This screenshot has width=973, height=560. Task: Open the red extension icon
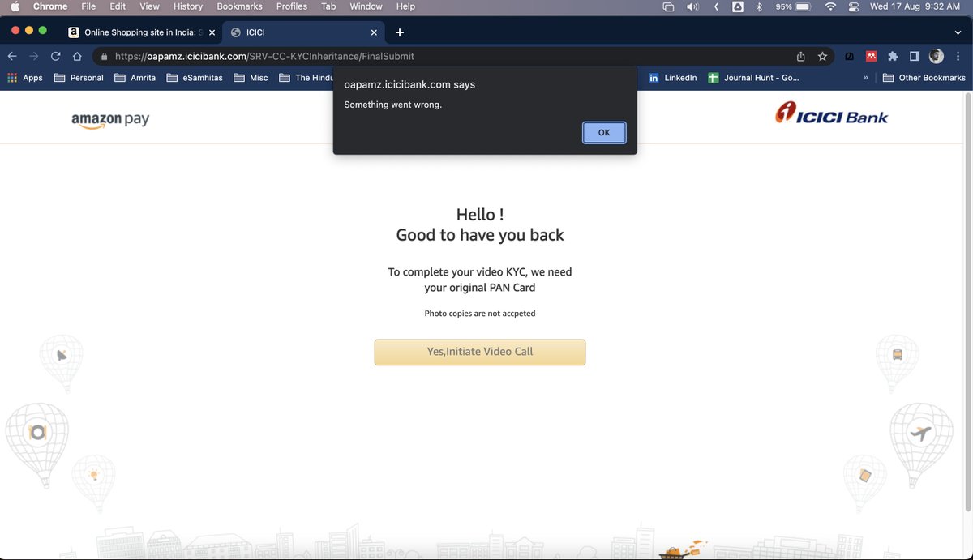point(871,57)
